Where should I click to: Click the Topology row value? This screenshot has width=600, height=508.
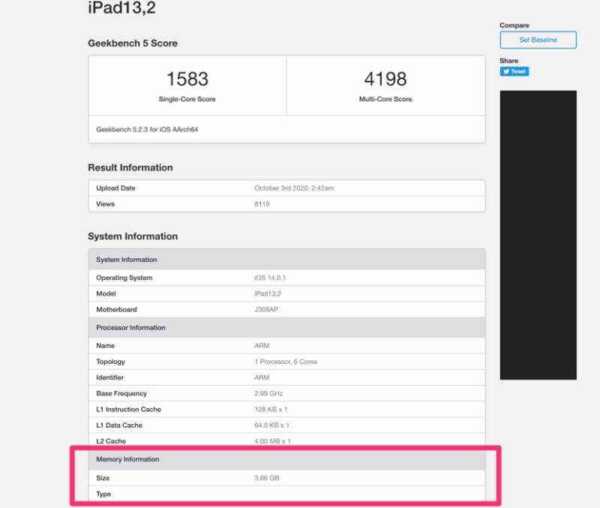tap(286, 361)
